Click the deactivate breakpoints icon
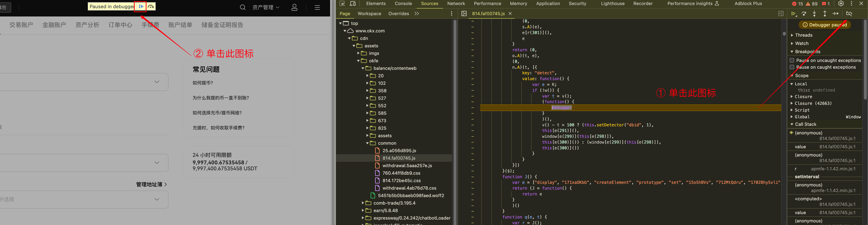The width and height of the screenshot is (868, 225). click(x=849, y=14)
